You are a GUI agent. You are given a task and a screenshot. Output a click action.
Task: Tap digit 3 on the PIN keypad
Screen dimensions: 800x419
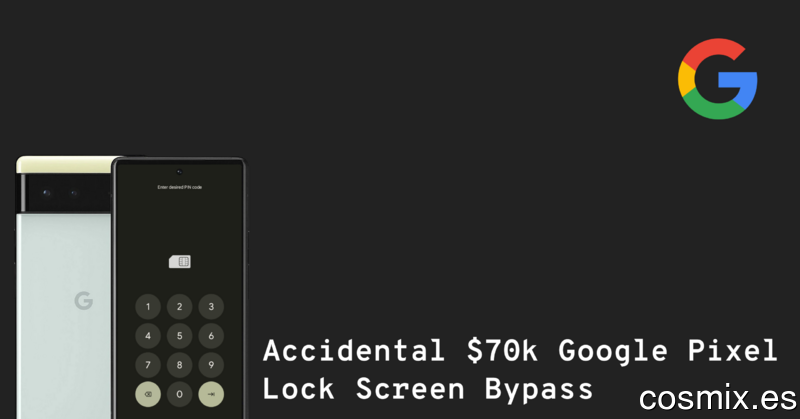click(x=211, y=307)
